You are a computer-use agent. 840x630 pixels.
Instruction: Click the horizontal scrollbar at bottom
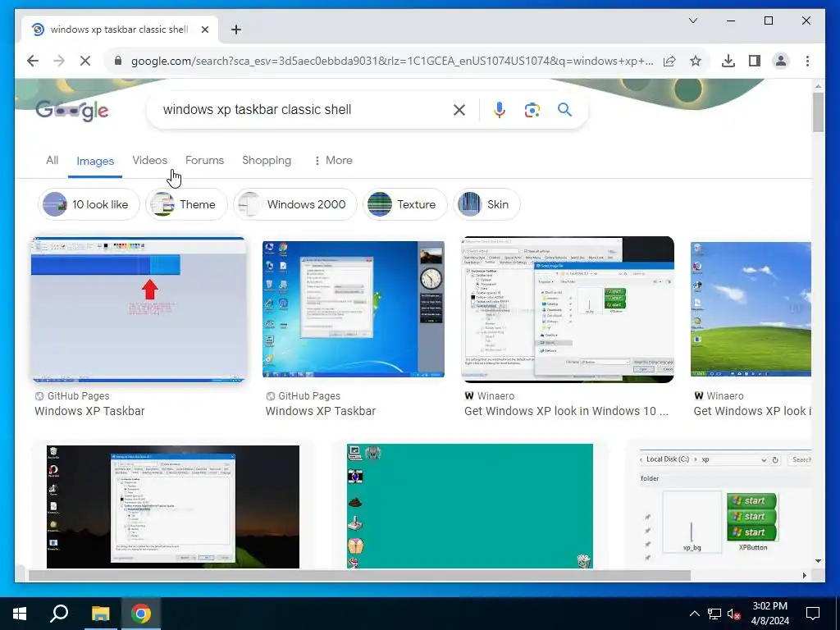[359, 575]
